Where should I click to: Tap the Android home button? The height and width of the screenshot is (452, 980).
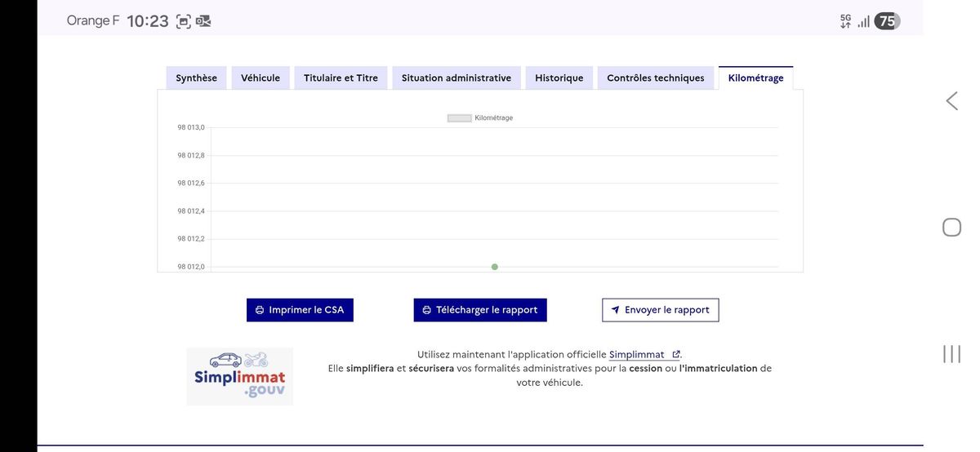tap(951, 228)
